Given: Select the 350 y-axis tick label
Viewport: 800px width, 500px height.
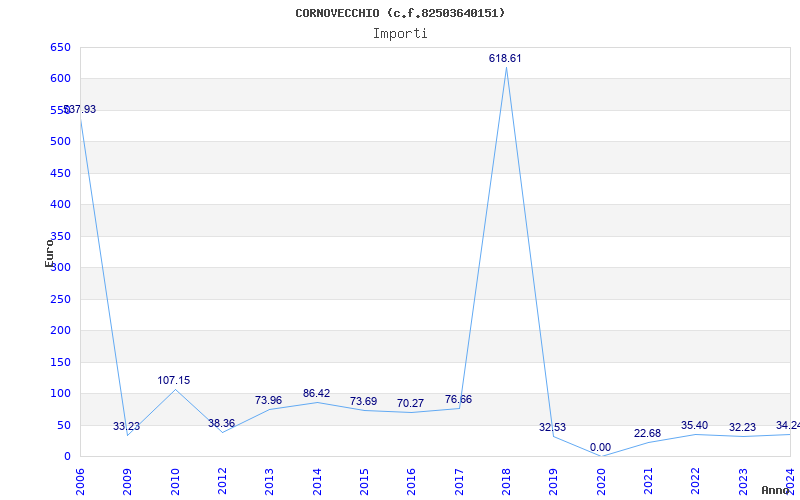Looking at the screenshot, I should pos(60,236).
